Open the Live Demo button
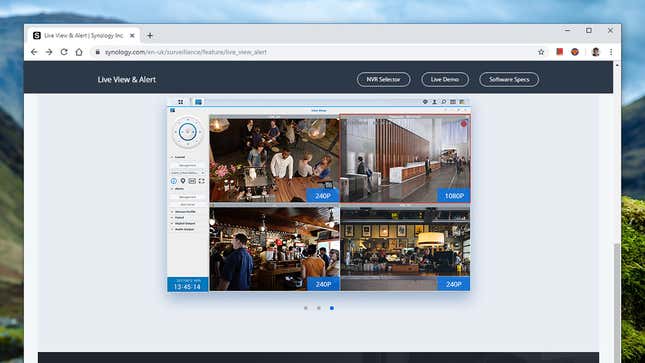645x363 pixels. tap(445, 79)
